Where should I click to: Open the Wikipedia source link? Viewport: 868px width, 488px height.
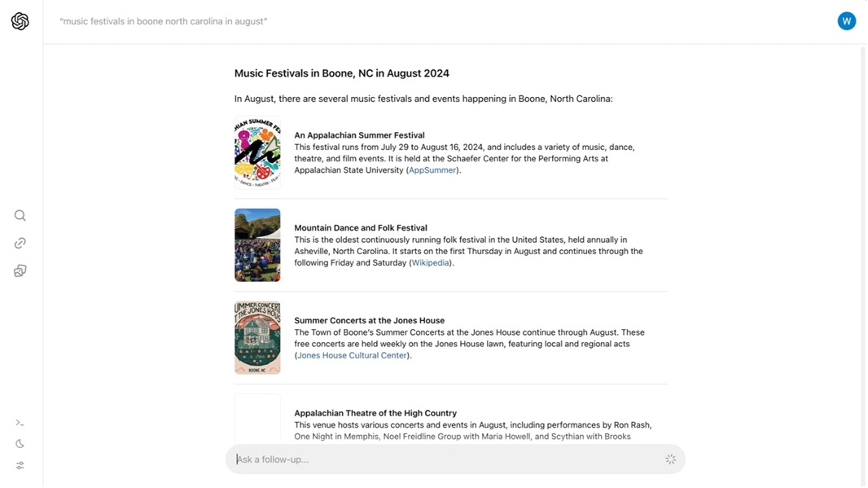pos(431,263)
